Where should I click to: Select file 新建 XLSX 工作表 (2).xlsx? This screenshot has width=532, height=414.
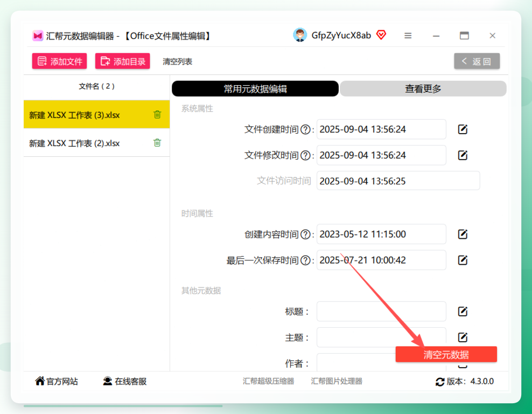[97, 143]
